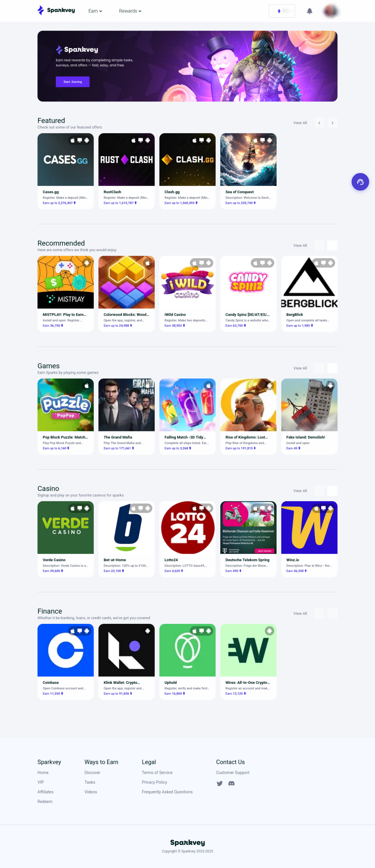Open the Twitter icon in footer
The image size is (375, 868).
click(220, 784)
